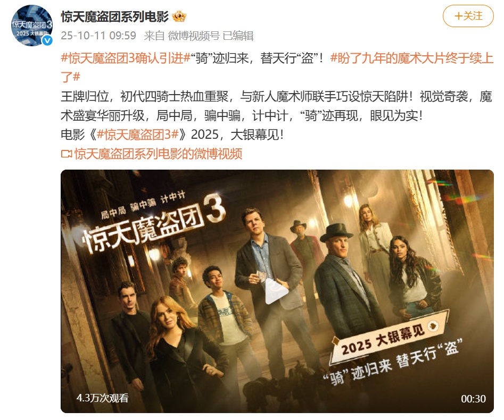The height and width of the screenshot is (420, 504).
Task: Click the golden crown membership icon
Action: pos(179,16)
